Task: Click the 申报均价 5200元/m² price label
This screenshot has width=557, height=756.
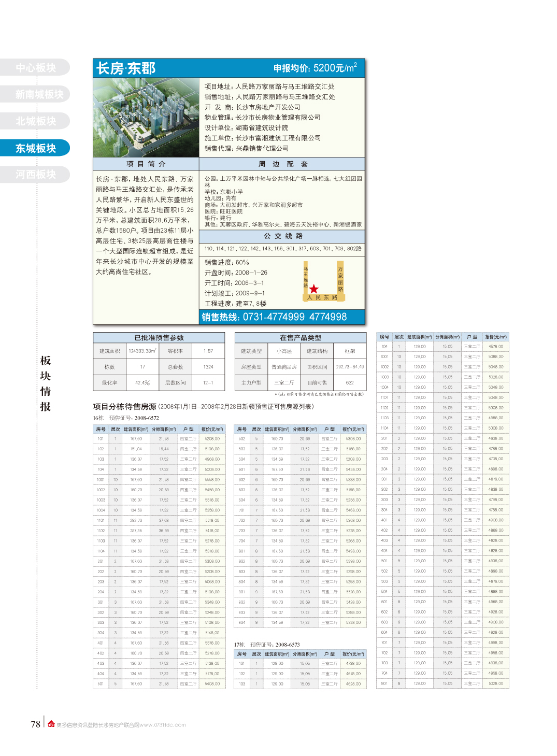Action: coord(315,68)
